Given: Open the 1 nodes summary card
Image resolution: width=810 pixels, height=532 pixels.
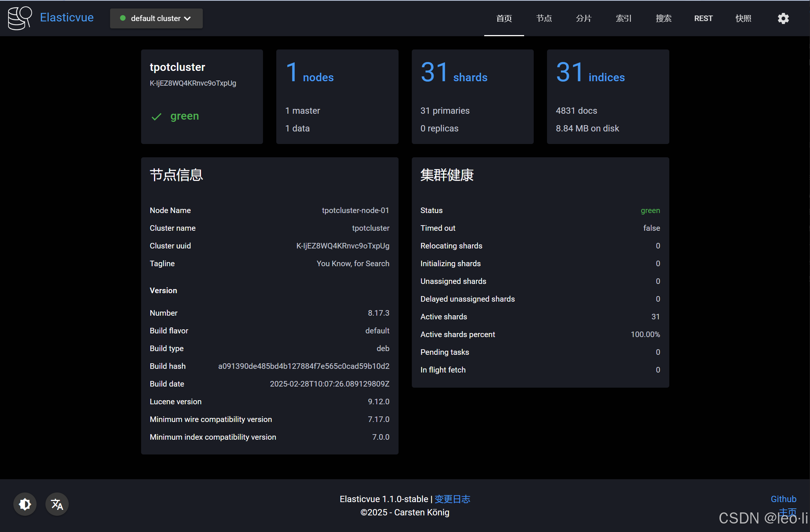Looking at the screenshot, I should [337, 96].
